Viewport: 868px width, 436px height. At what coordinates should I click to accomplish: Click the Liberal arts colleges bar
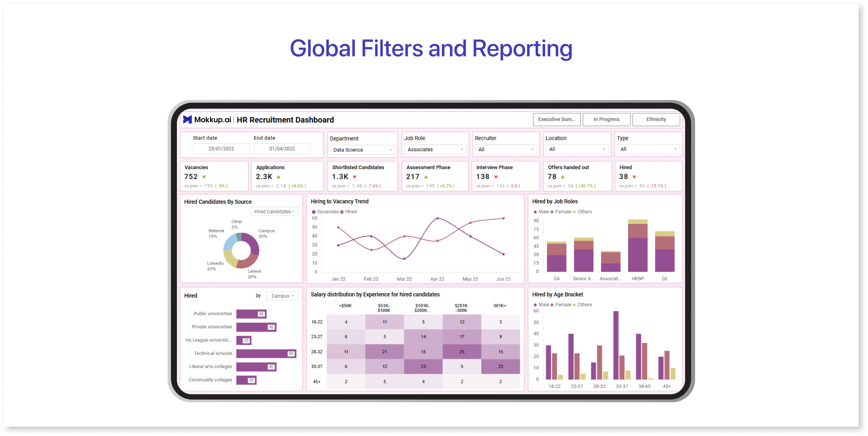coord(256,367)
